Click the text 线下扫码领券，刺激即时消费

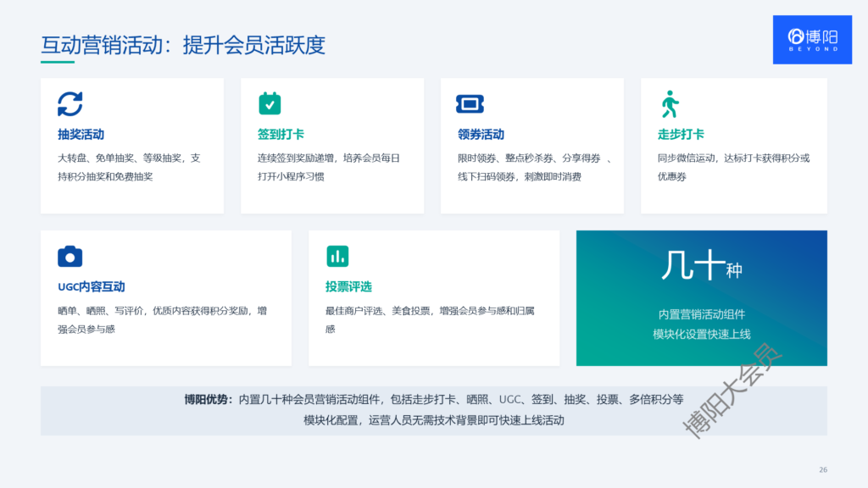[520, 176]
